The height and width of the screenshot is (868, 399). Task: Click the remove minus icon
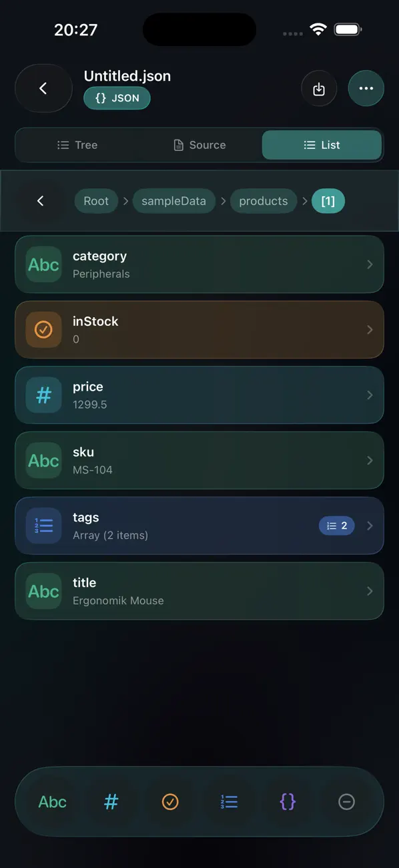tap(346, 802)
